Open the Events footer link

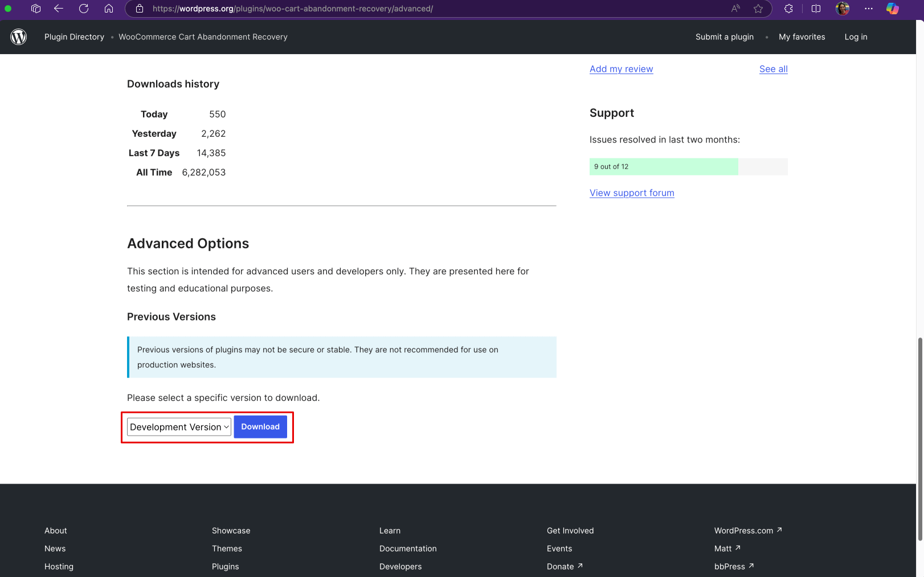point(559,548)
